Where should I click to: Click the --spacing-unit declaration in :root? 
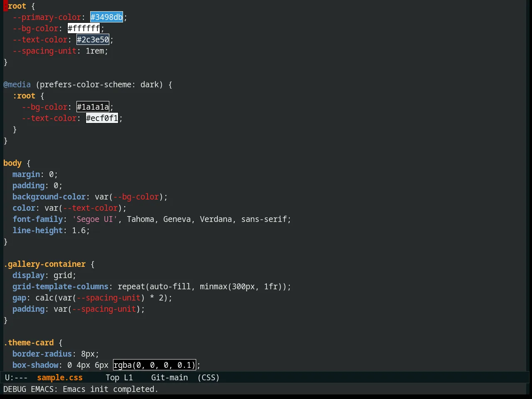coord(60,51)
